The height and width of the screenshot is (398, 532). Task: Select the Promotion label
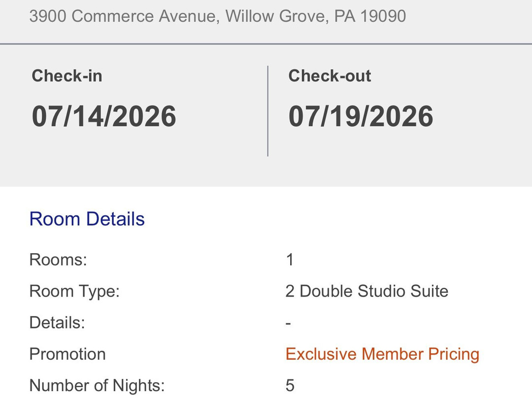coord(67,354)
